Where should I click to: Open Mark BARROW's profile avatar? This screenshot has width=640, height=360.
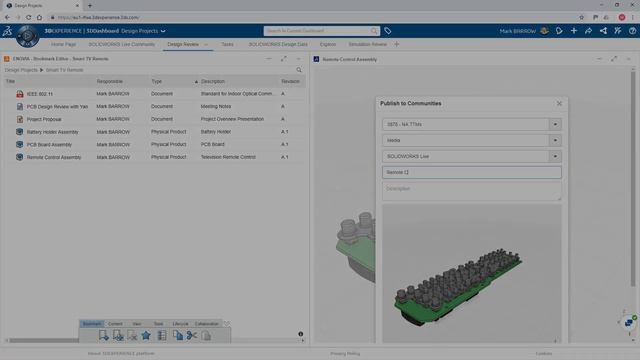pyautogui.click(x=544, y=31)
